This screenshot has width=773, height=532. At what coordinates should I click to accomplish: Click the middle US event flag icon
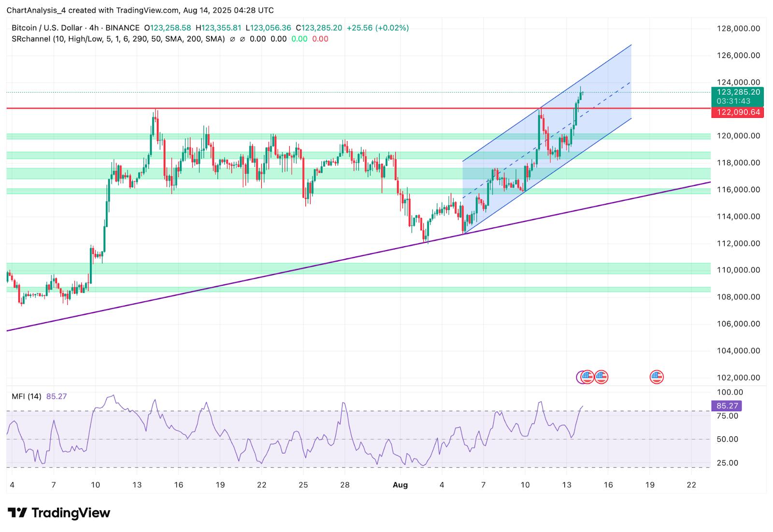point(601,377)
